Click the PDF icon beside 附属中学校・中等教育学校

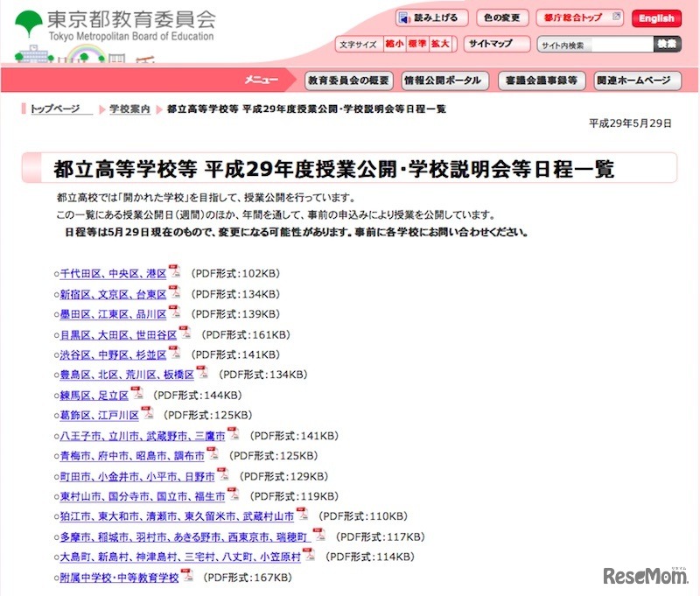(186, 575)
